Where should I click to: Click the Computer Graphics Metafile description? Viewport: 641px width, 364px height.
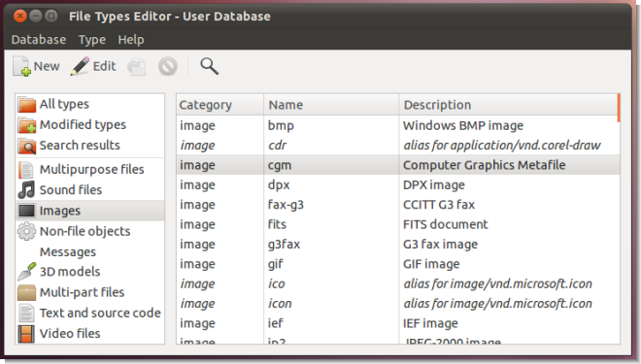pos(485,165)
